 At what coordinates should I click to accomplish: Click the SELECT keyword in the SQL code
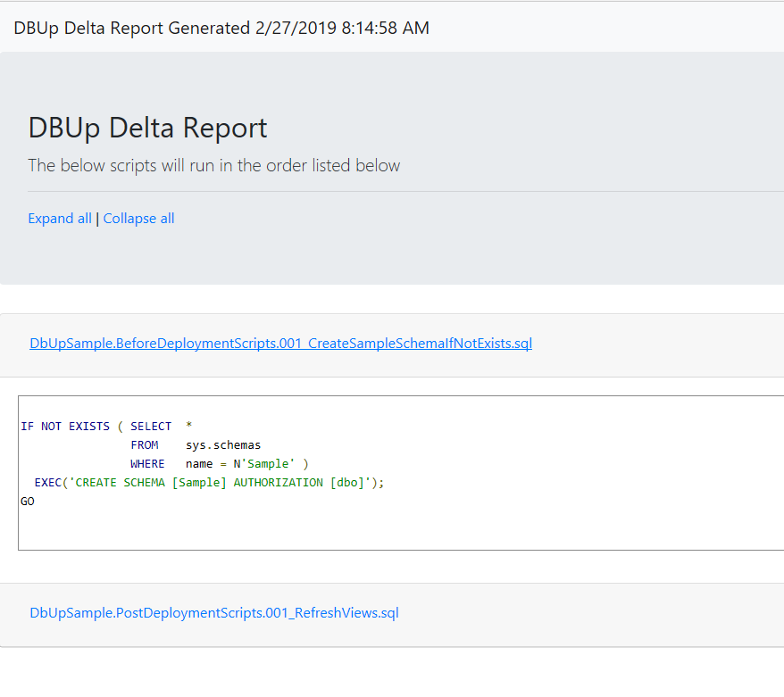click(151, 427)
